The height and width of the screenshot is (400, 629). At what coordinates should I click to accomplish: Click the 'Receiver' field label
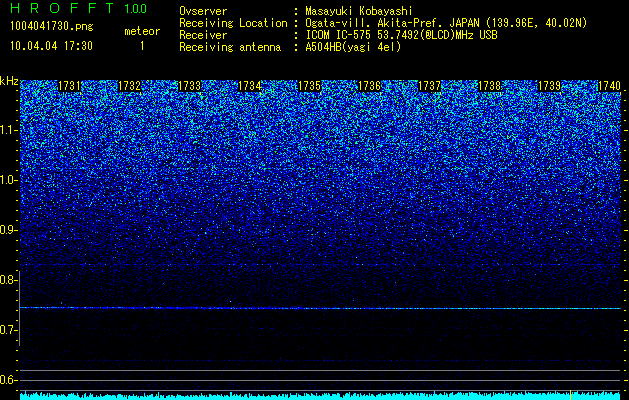(x=203, y=35)
